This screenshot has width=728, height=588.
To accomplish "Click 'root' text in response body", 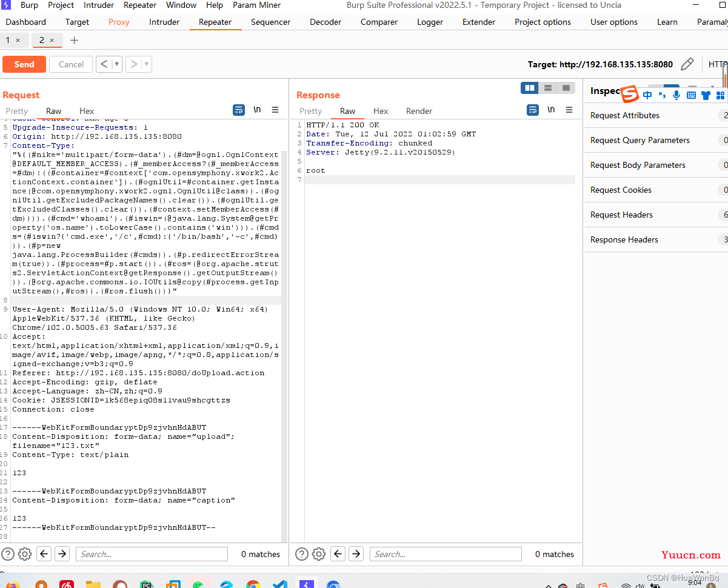I will click(316, 170).
